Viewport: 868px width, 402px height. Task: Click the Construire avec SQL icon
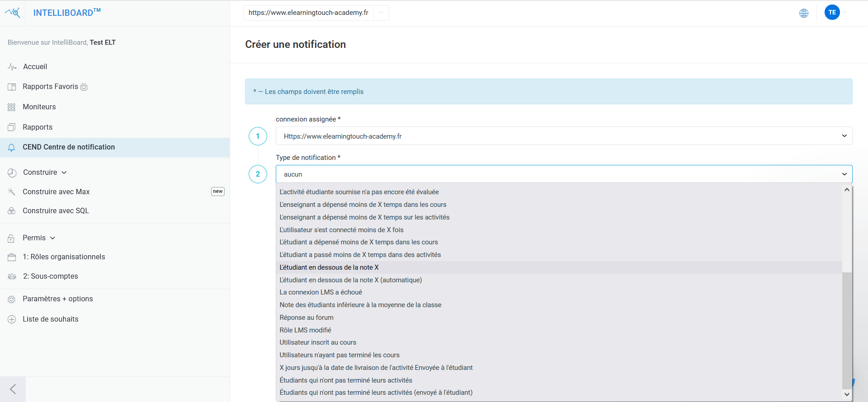click(x=12, y=211)
